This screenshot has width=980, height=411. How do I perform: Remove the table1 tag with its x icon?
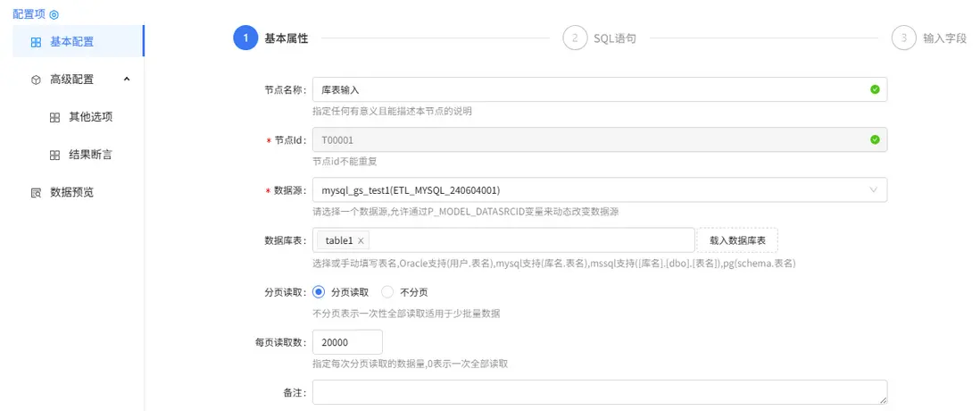[x=361, y=240]
